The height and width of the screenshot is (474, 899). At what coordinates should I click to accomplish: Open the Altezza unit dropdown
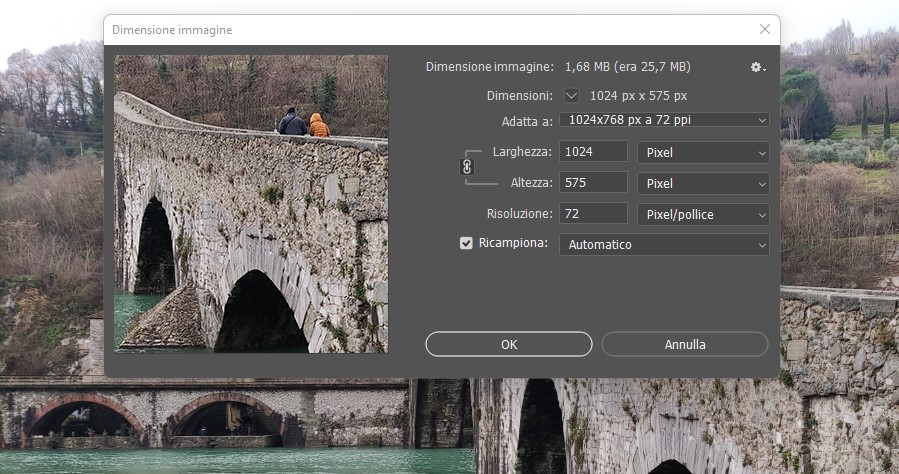click(703, 184)
